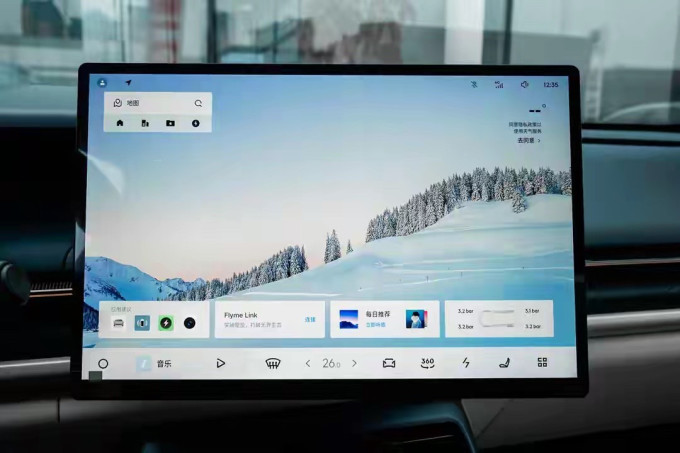Viewport: 680px width, 453px height.
Task: Open the all apps grid menu
Action: (542, 362)
